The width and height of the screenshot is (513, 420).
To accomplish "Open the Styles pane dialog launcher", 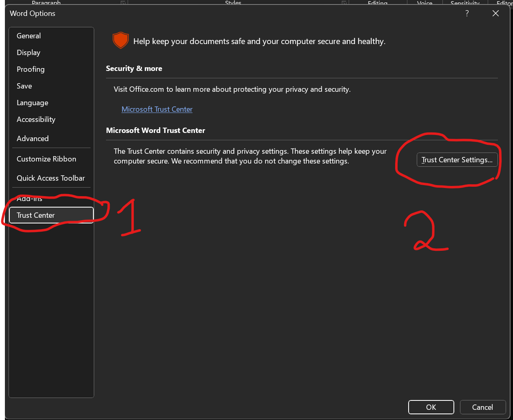I will pyautogui.click(x=344, y=3).
